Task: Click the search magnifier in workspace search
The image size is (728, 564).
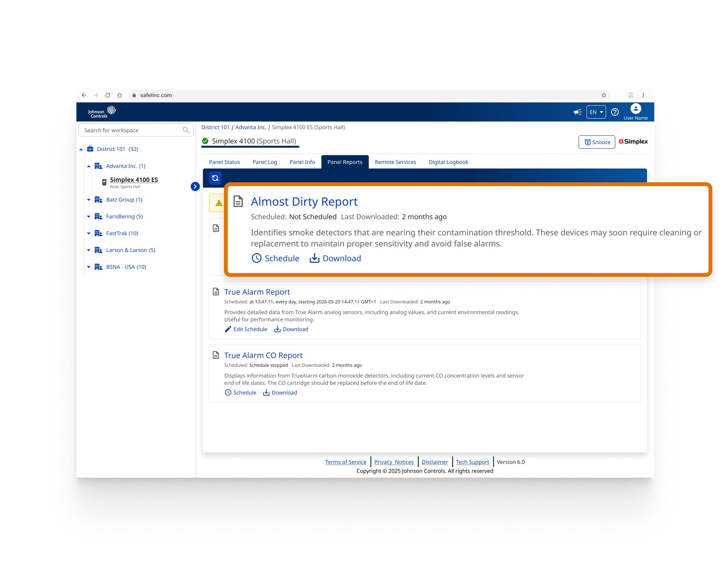Action: pos(186,130)
